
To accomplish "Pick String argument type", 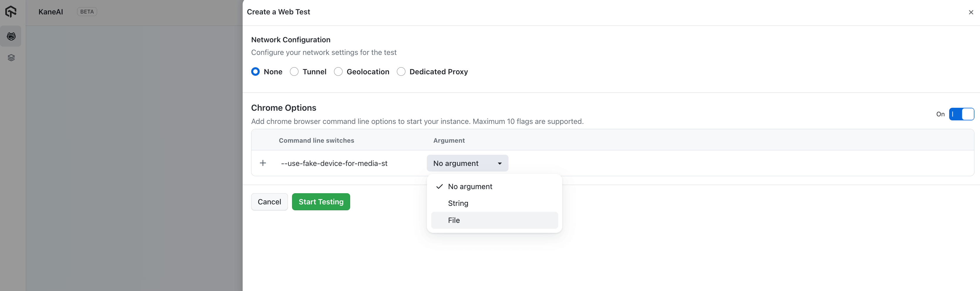I will pos(458,203).
